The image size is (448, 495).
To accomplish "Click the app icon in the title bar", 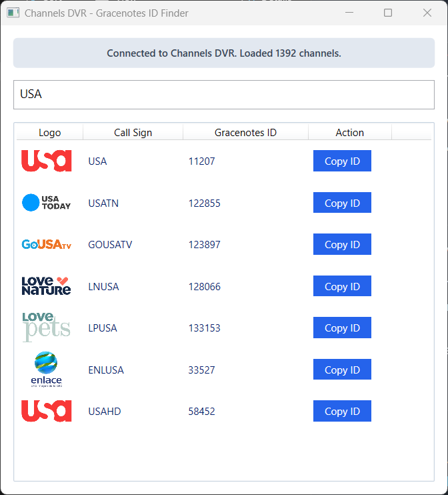I will click(13, 13).
